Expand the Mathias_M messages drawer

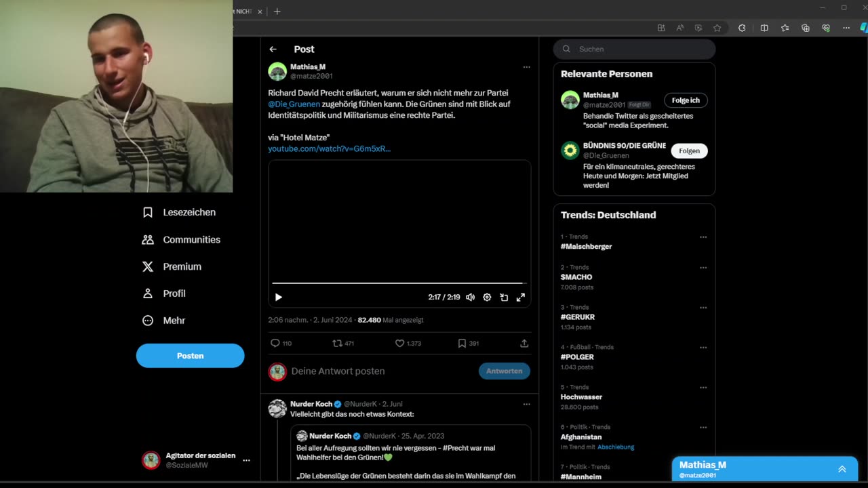(842, 469)
